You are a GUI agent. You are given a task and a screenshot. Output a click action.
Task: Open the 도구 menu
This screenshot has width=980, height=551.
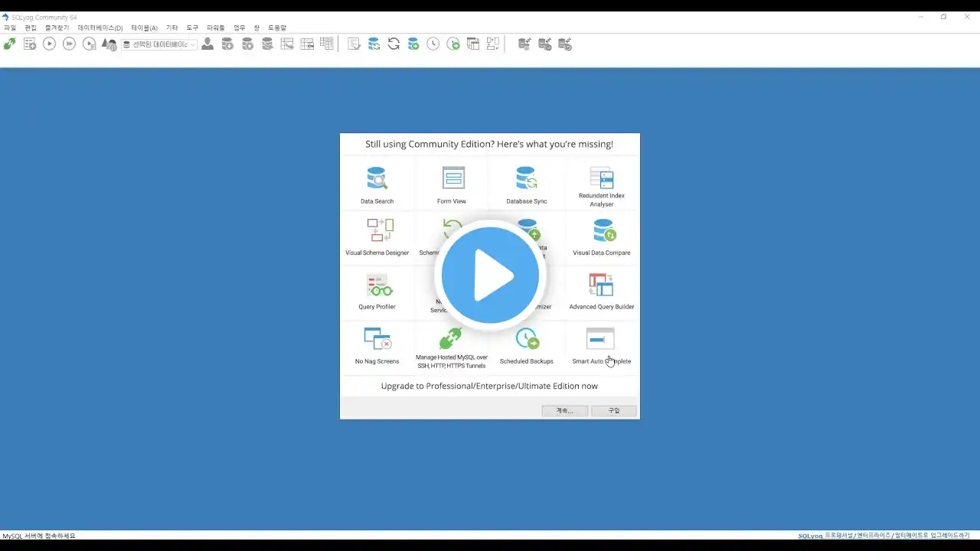pos(192,28)
